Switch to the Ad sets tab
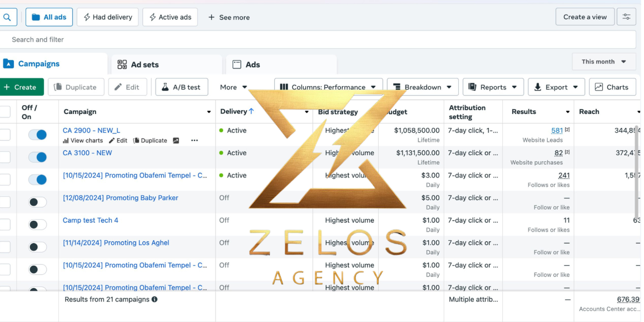This screenshot has width=644, height=322. coord(166,65)
